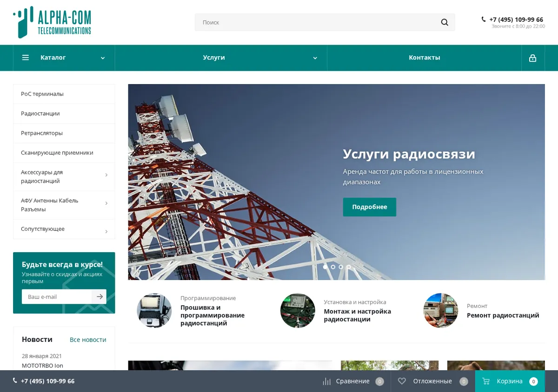
Task: Select the second slider dot
Action: point(333,267)
